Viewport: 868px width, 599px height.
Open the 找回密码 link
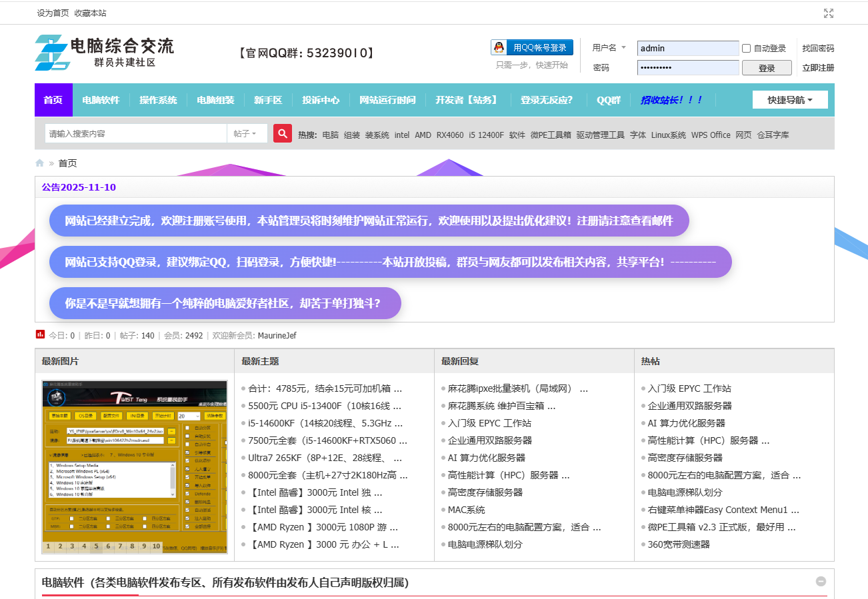click(x=818, y=48)
